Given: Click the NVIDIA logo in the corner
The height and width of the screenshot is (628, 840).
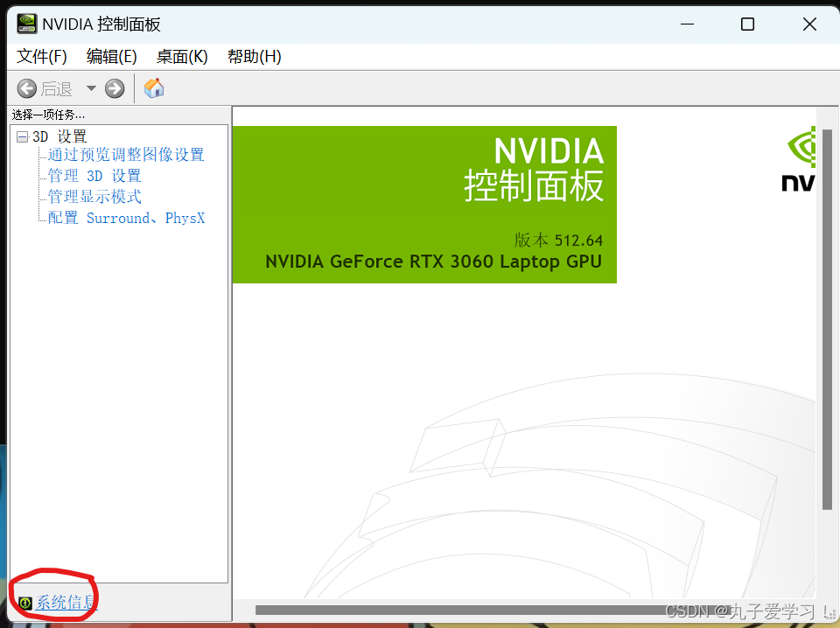Looking at the screenshot, I should [x=800, y=159].
